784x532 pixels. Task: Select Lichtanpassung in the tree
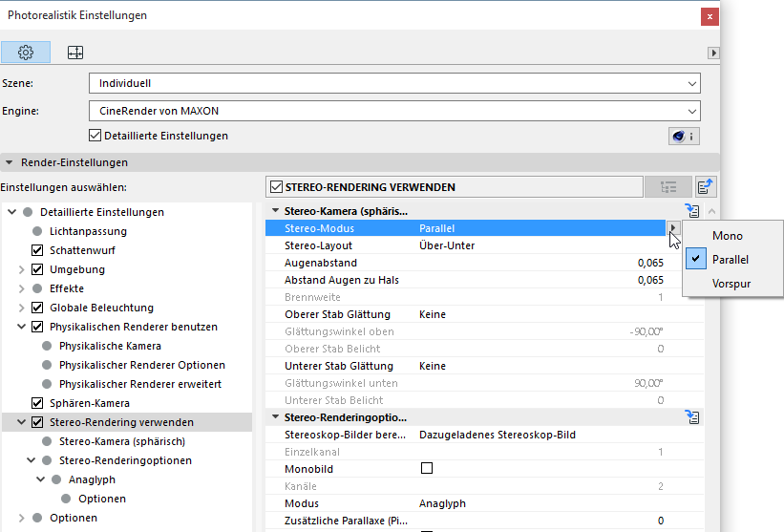click(x=88, y=231)
